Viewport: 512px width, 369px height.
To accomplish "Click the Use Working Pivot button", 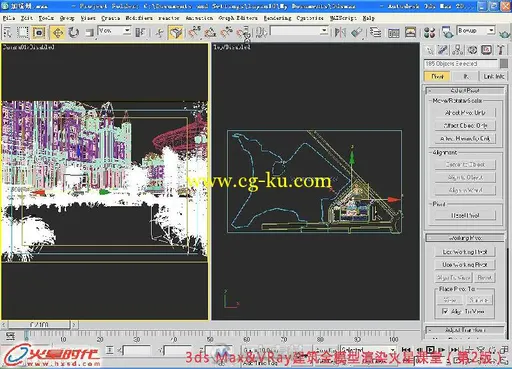I will coord(465,265).
